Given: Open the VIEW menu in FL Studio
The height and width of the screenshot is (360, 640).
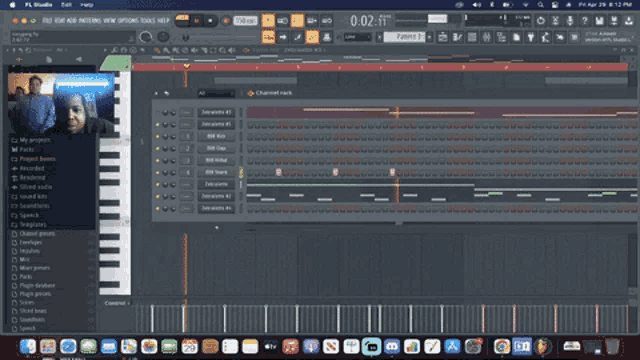Looking at the screenshot, I should pos(109,20).
